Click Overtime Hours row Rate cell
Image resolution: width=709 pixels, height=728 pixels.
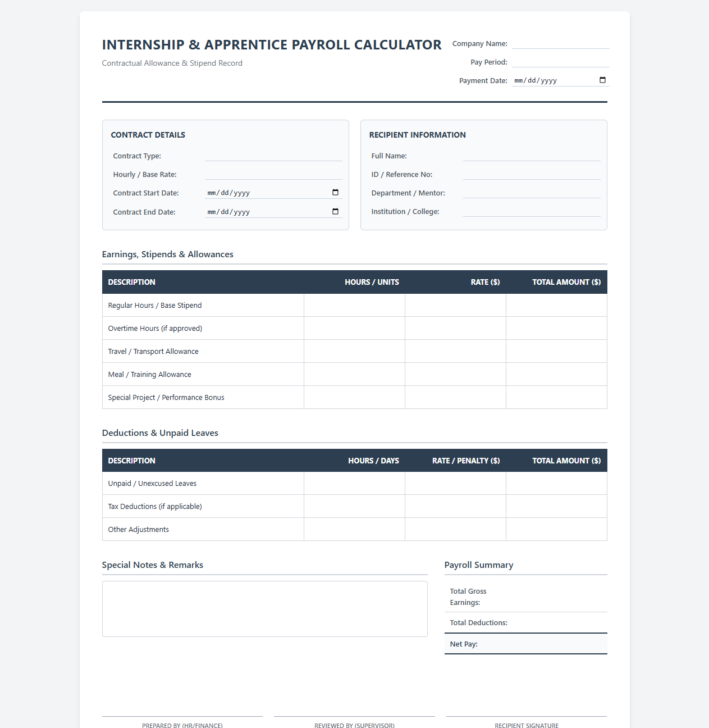(455, 328)
